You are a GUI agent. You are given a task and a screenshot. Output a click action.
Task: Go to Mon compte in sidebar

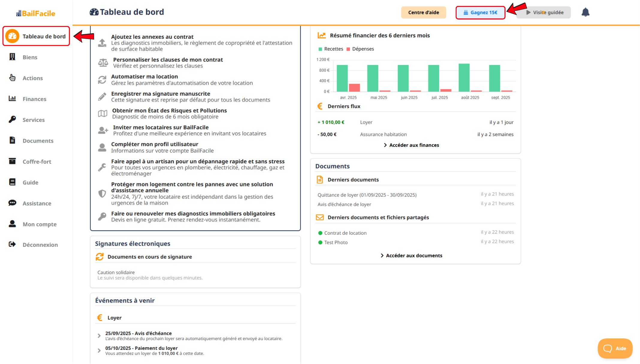pos(39,224)
